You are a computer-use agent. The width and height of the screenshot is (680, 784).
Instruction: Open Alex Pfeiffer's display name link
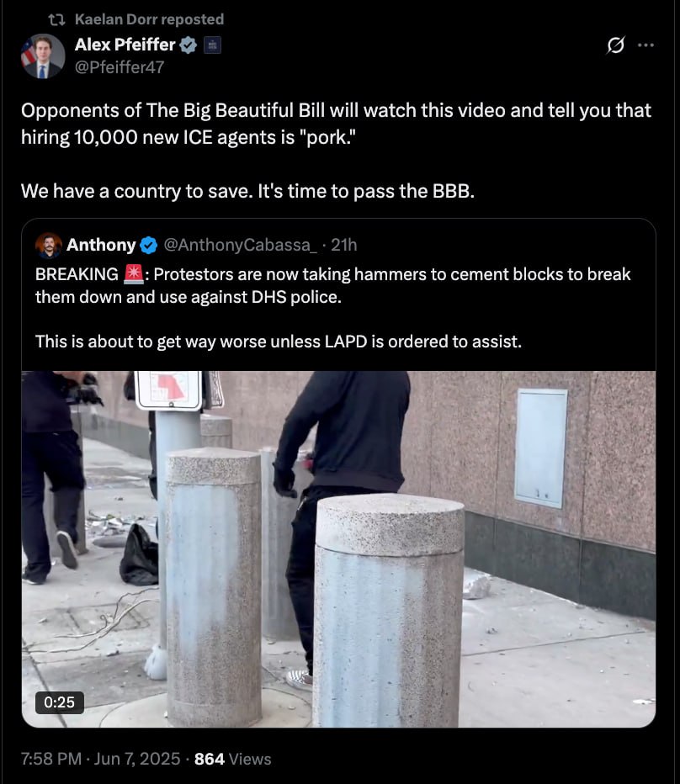click(125, 45)
